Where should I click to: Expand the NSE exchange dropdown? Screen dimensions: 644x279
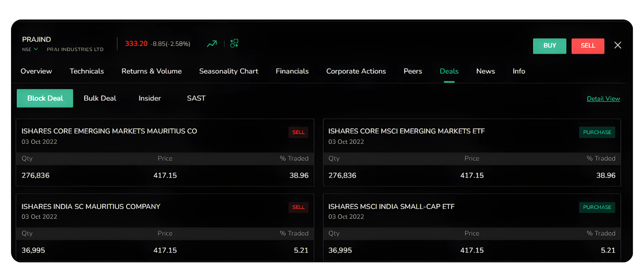pyautogui.click(x=30, y=49)
